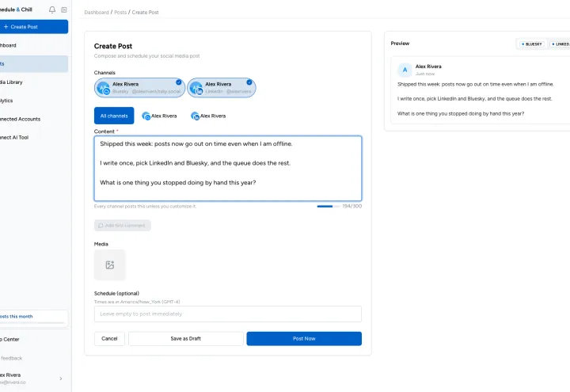Open the Media Library sidebar item
The width and height of the screenshot is (570, 392).
click(34, 82)
